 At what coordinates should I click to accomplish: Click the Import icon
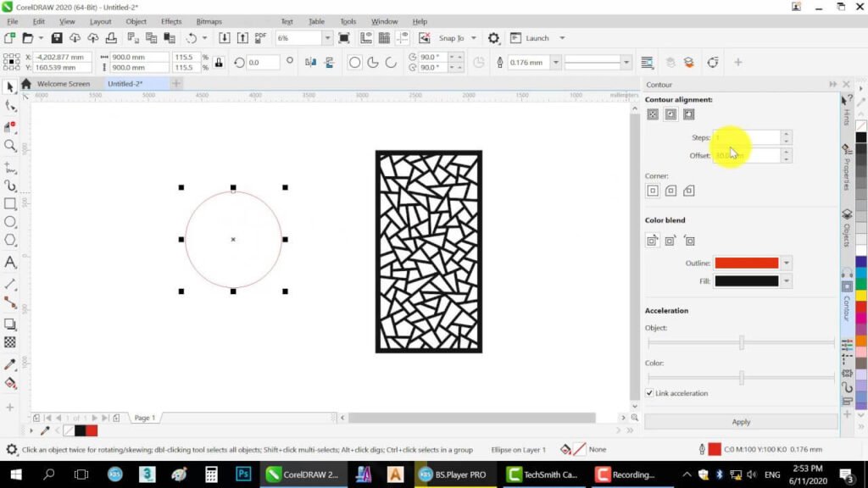[x=224, y=38]
